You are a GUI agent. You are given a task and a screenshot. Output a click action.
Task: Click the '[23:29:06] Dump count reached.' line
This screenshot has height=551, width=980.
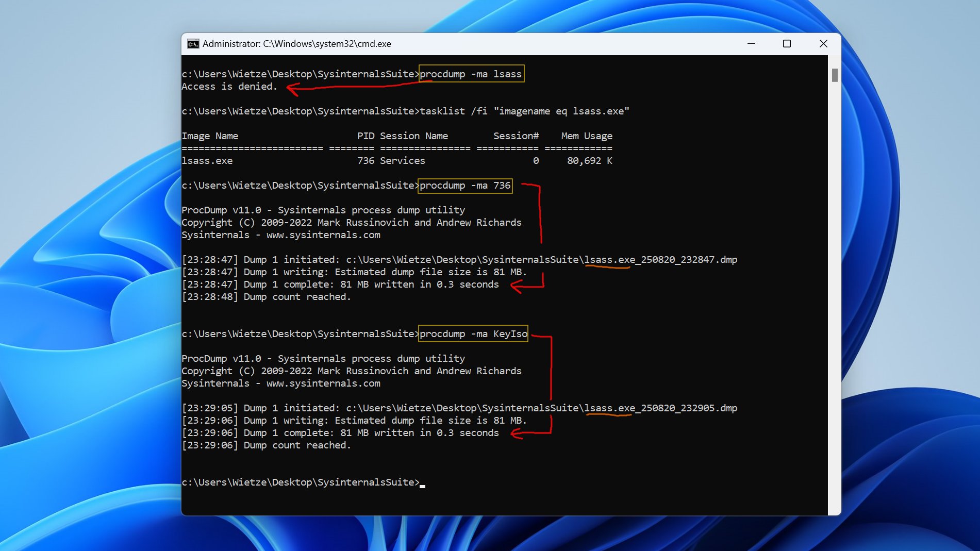266,445
